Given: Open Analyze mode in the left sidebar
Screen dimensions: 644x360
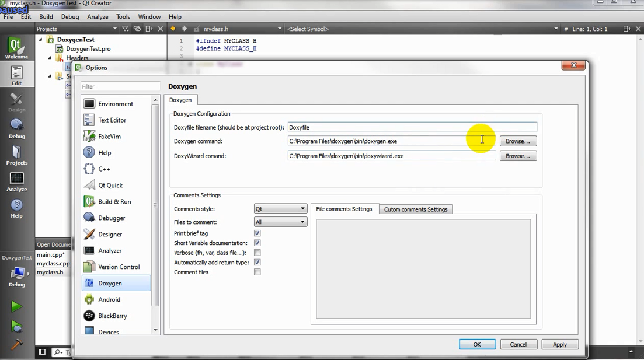Looking at the screenshot, I should point(16,181).
